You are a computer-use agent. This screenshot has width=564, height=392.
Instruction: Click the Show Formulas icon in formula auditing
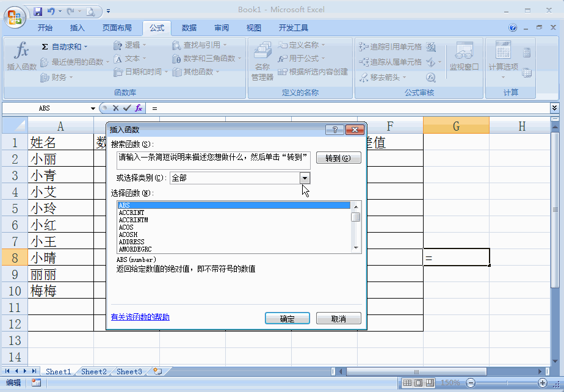click(431, 46)
